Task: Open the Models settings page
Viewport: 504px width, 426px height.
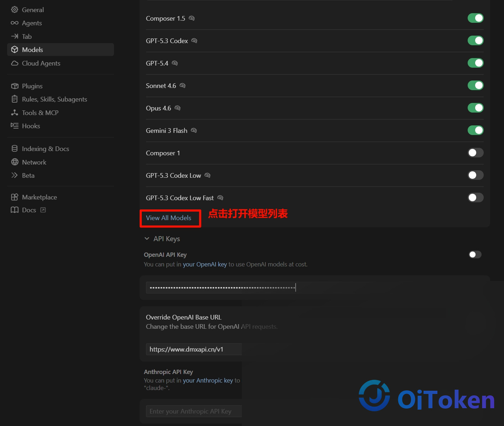Action: [x=61, y=50]
